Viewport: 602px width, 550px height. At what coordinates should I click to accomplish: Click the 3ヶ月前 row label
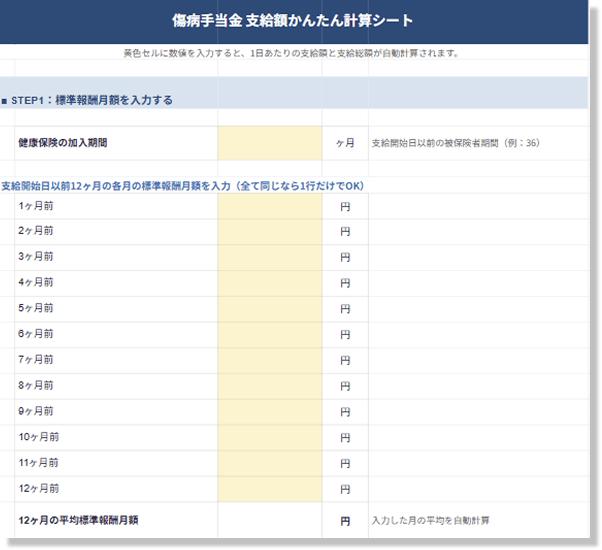point(36,256)
